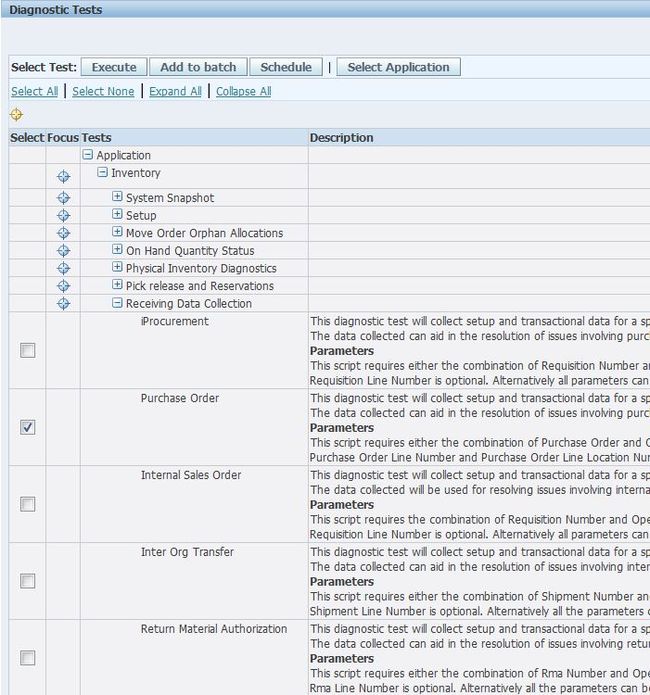Collapse the Inventory tree node
Viewport: 650px width, 695px height.
coord(102,172)
